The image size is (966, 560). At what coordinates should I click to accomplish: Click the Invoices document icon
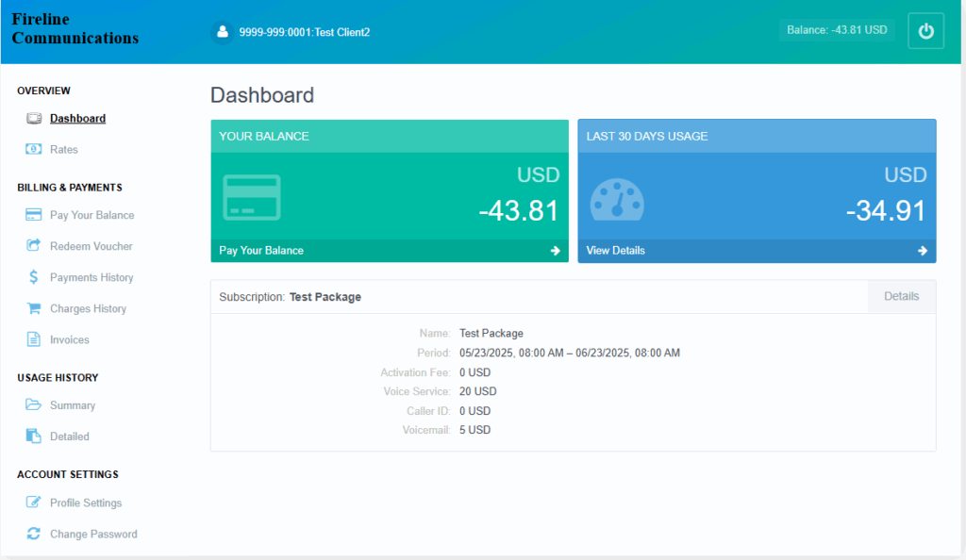click(34, 339)
